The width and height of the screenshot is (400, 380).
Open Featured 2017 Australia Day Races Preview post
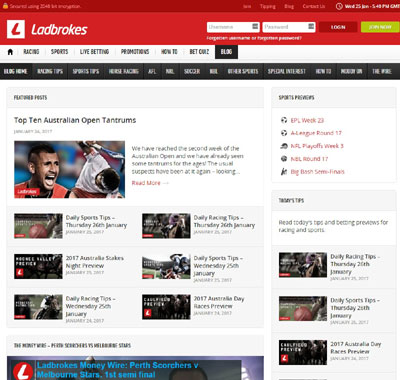click(x=219, y=302)
